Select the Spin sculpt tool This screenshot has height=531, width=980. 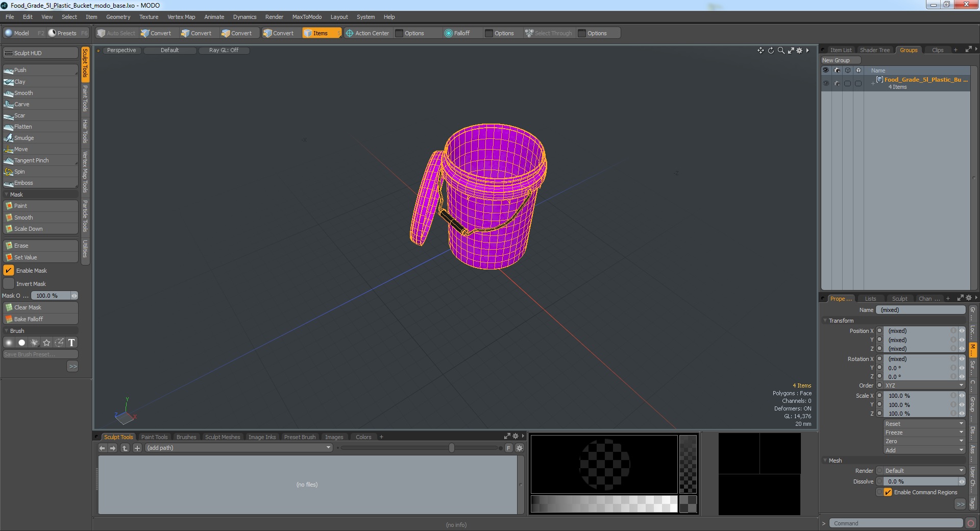[40, 172]
